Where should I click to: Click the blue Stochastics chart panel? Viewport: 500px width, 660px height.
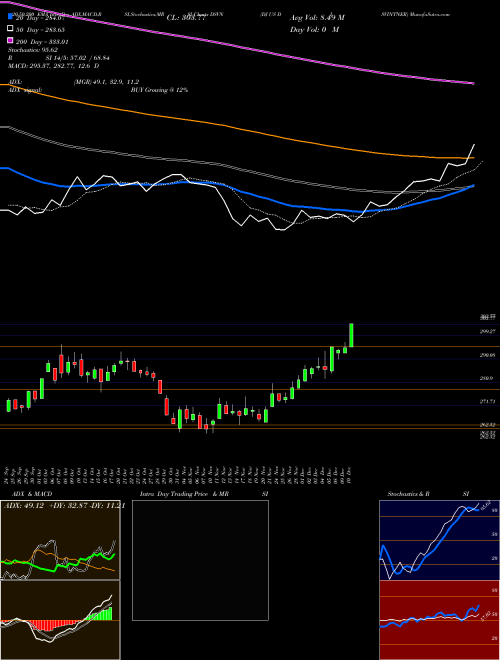pyautogui.click(x=439, y=540)
